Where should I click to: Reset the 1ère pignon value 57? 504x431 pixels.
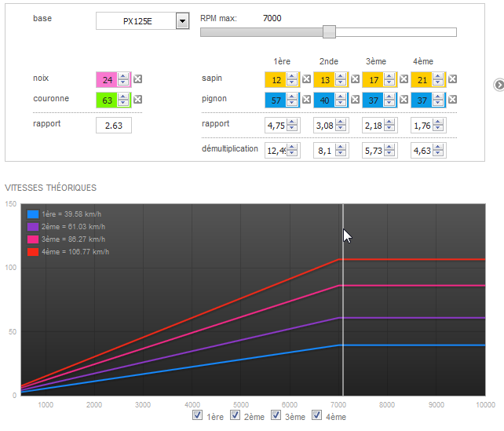(306, 100)
